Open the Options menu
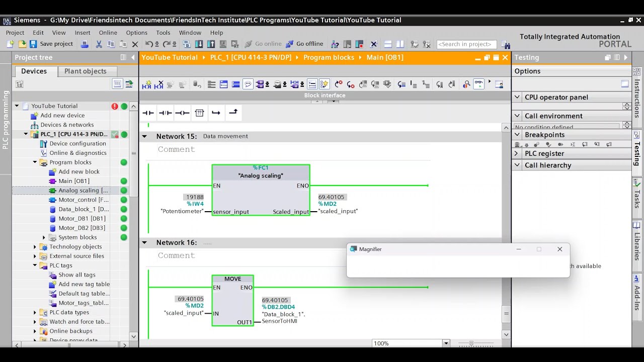Viewport: 644px width, 362px height. pos(137,33)
